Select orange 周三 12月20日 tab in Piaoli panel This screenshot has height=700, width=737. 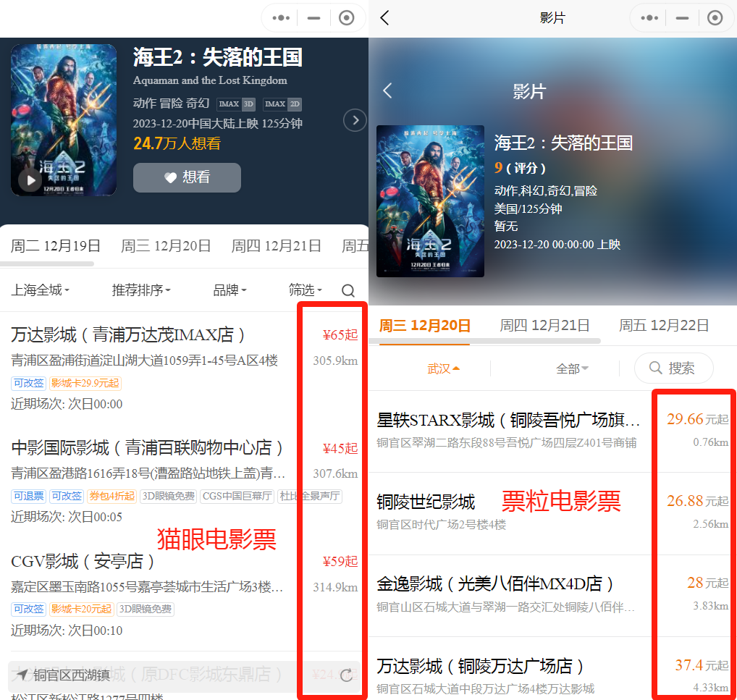click(x=424, y=326)
